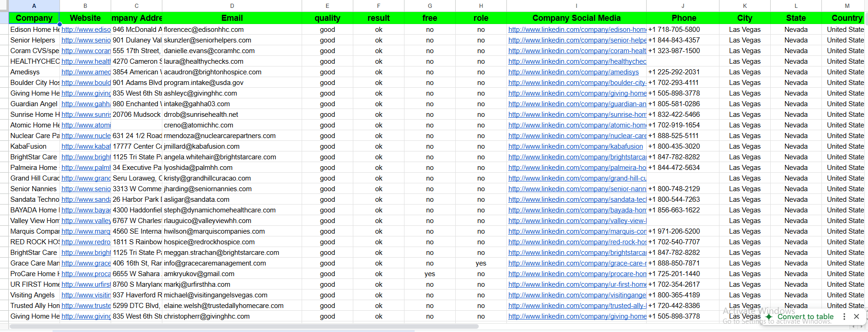Open the LinkedIn link for sunrise-home
The image size is (868, 332).
577,115
